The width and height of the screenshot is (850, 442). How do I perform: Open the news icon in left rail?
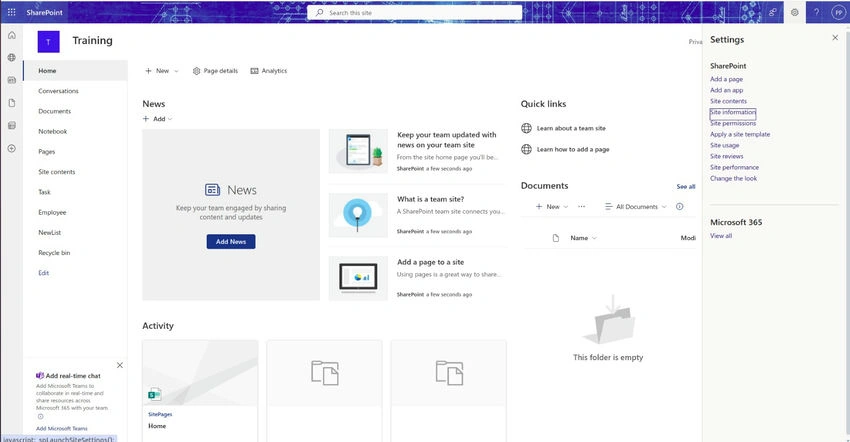11,80
